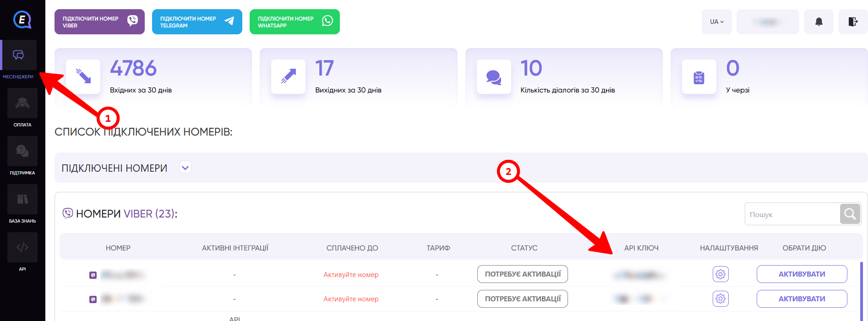
Task: Click the Налаштування column header
Action: click(729, 248)
